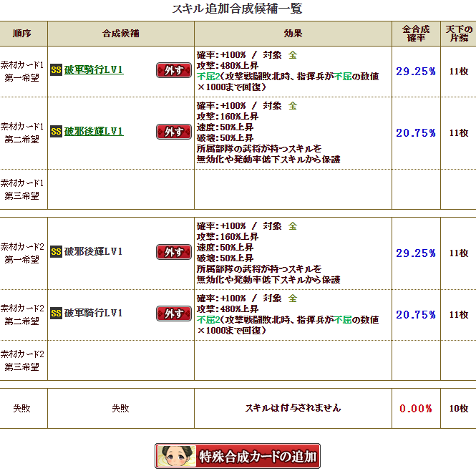Click 外す button for 素材カード1 第二希望
Viewport: 476px width, 471px height.
tap(174, 132)
